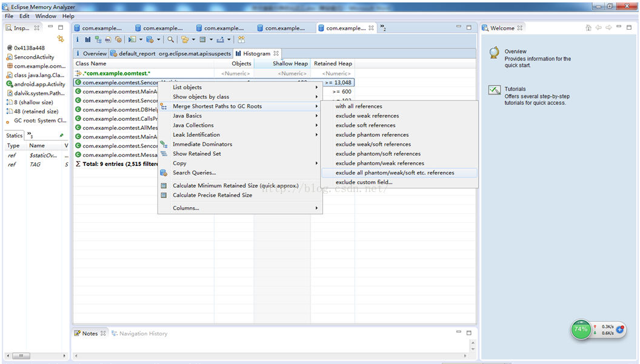Switch to the default_report tab
Screen dimensions: 640x364
point(133,53)
